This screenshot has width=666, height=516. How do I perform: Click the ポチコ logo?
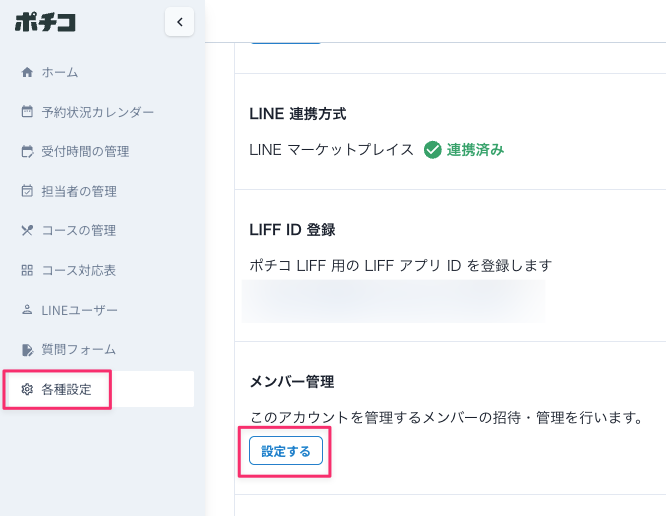(45, 22)
